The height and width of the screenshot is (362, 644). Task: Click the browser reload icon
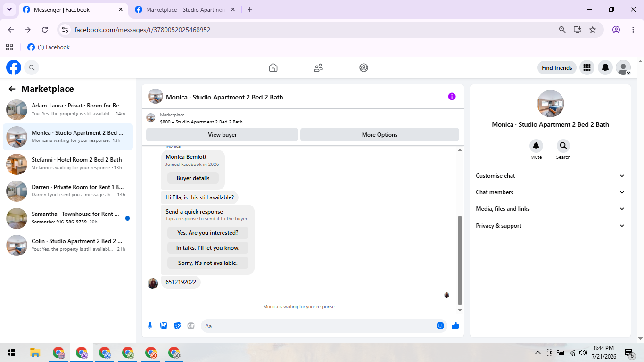click(x=45, y=30)
